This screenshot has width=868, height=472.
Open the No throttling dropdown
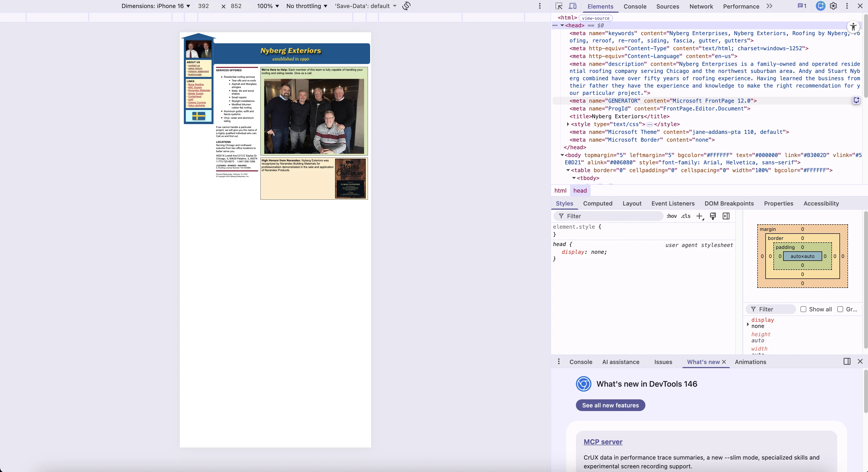coord(307,6)
